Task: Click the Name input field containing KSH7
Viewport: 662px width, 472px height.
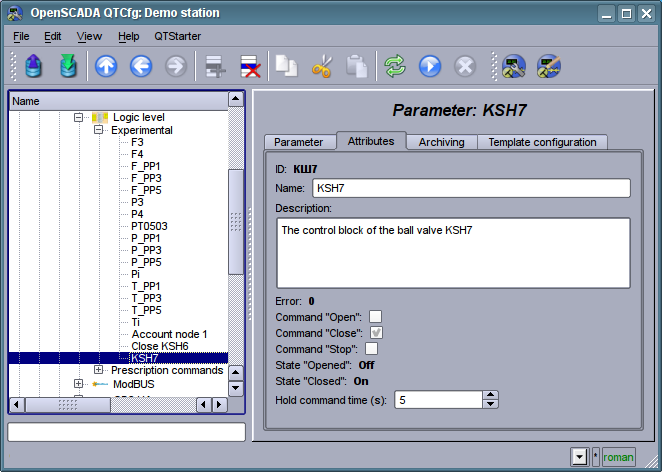Action: pos(471,188)
